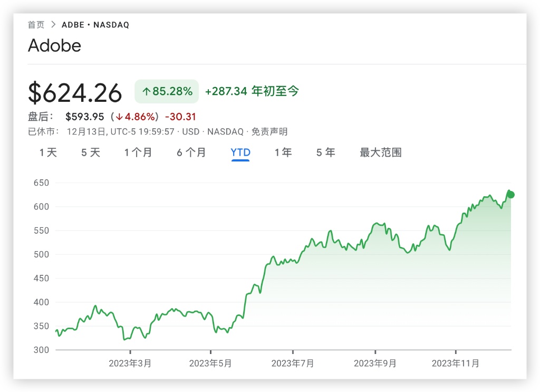Viewport: 540px width, 392px height.
Task: Switch to the 1天 time range
Action: (48, 152)
